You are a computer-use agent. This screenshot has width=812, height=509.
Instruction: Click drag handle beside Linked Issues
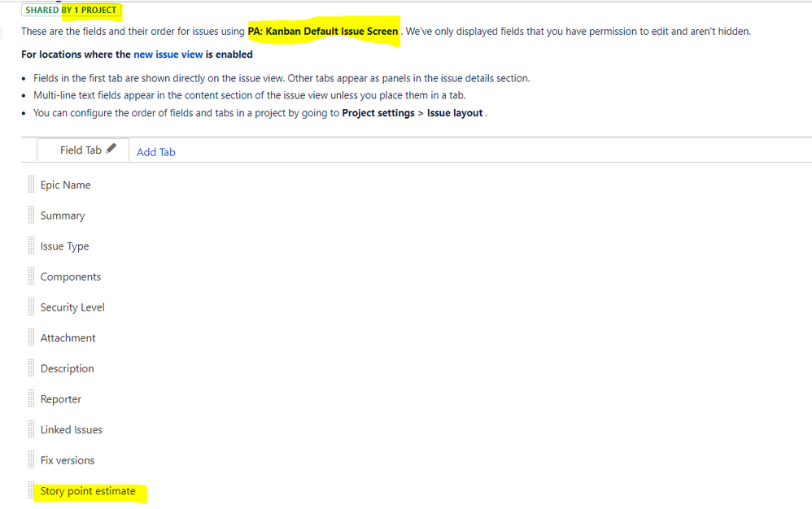point(31,429)
